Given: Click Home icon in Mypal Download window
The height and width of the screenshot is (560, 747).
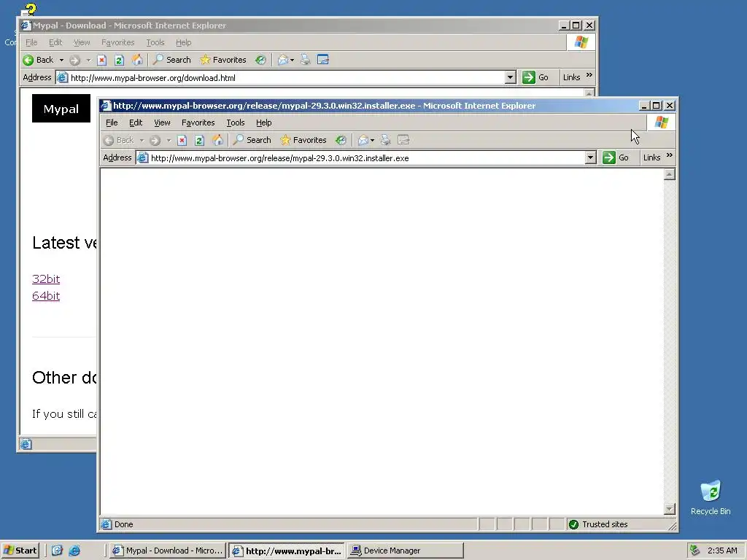Looking at the screenshot, I should 137,60.
